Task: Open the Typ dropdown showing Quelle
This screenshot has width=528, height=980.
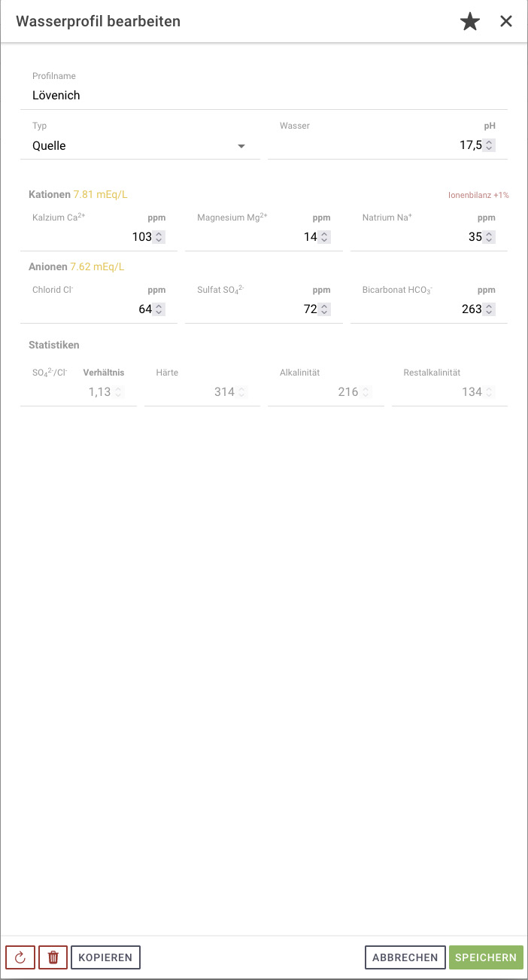Action: coord(140,146)
